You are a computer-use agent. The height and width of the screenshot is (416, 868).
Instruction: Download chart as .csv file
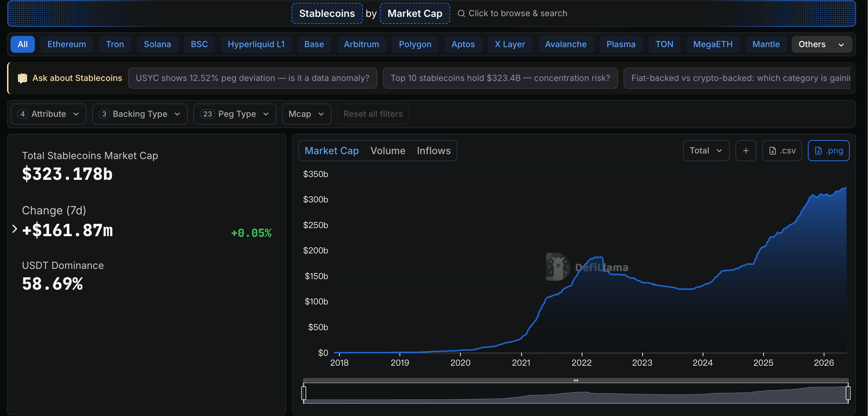[782, 151]
